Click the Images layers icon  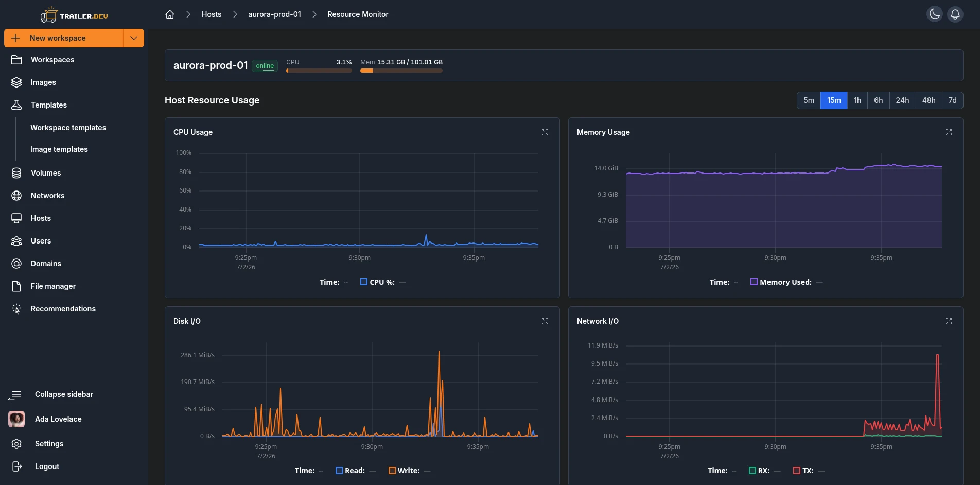[x=16, y=82]
